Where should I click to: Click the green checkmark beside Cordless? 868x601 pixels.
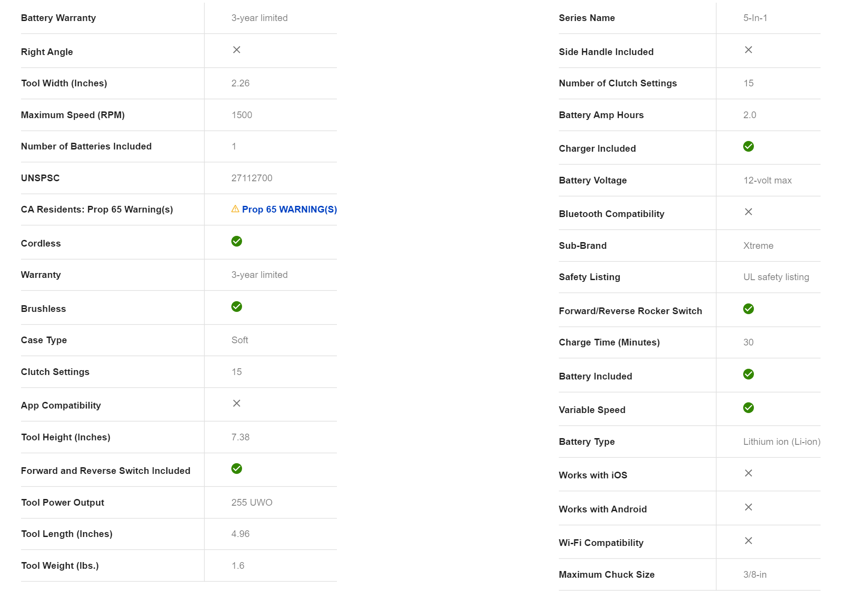(x=237, y=241)
